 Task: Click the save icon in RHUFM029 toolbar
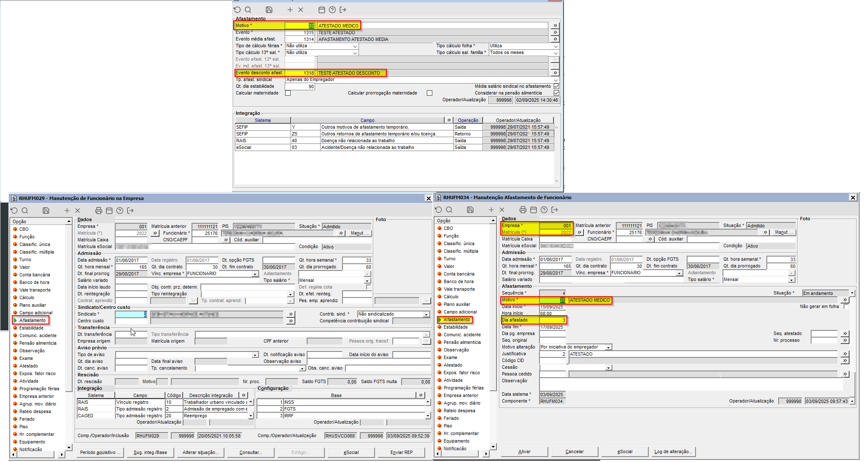(x=46, y=211)
